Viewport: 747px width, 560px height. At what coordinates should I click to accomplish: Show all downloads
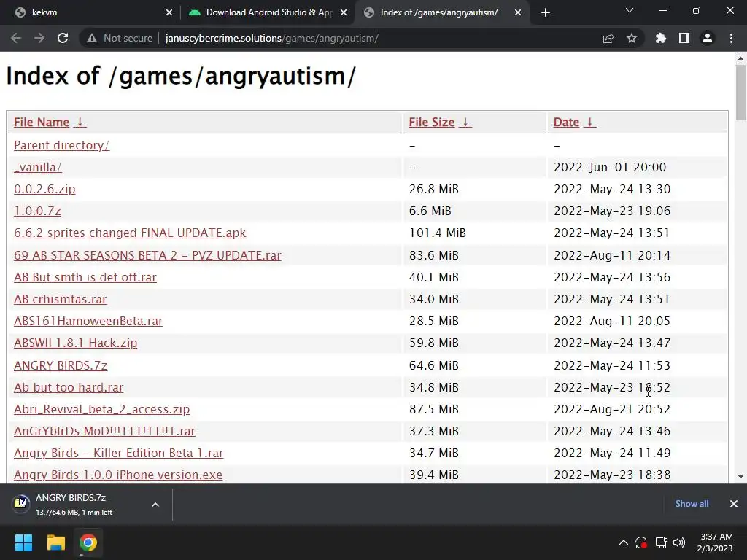coord(692,504)
